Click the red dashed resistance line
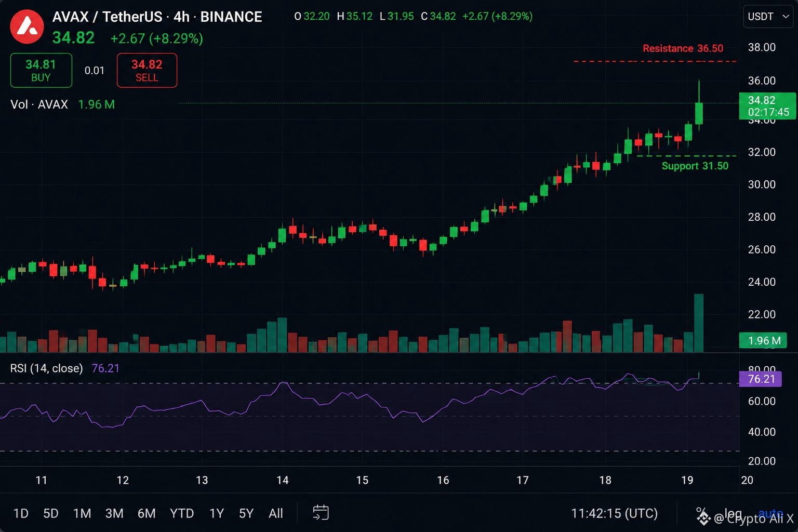 point(655,61)
